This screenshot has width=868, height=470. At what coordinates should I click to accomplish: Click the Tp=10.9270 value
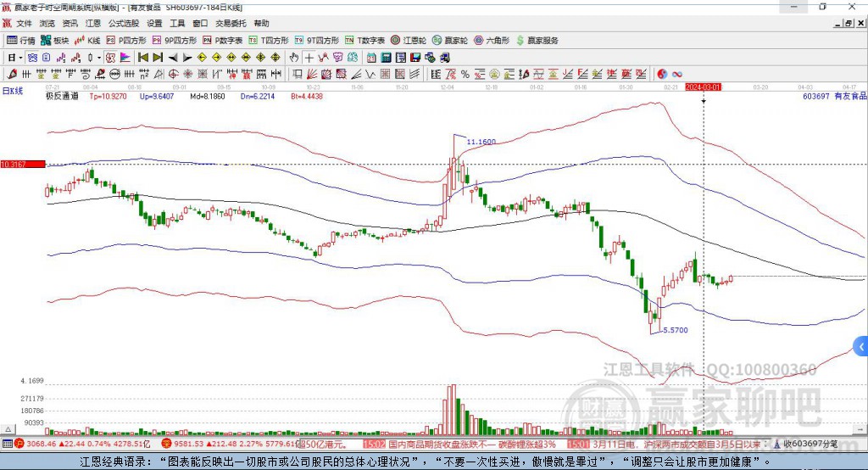coord(108,97)
